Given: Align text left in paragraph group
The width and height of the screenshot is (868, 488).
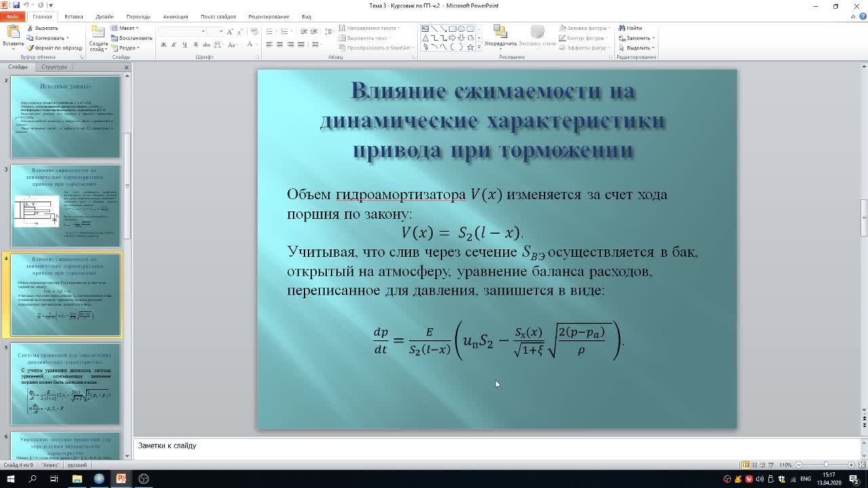Looking at the screenshot, I should [x=269, y=45].
